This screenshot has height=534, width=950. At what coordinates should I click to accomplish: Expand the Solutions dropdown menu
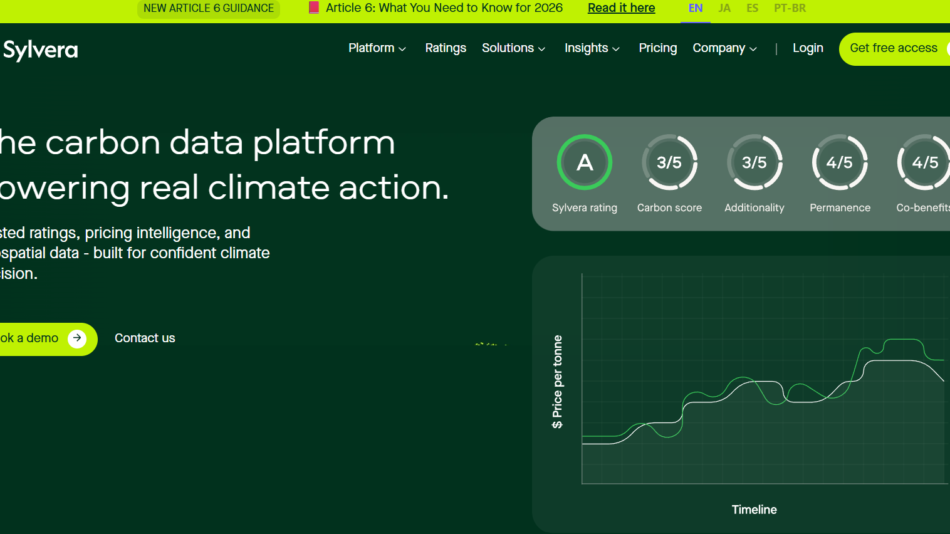tap(513, 48)
